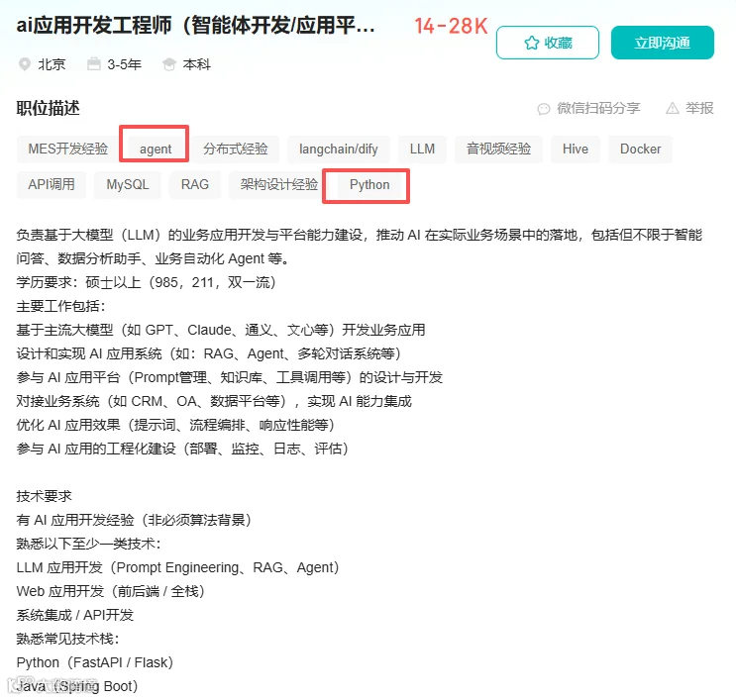Click the line about 部署、监控、日志、评估
736x700 pixels.
[x=182, y=449]
